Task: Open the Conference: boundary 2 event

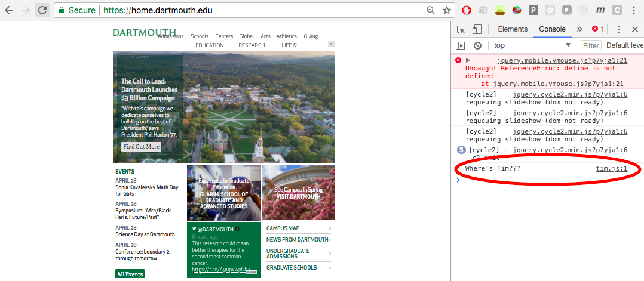Action: (143, 255)
